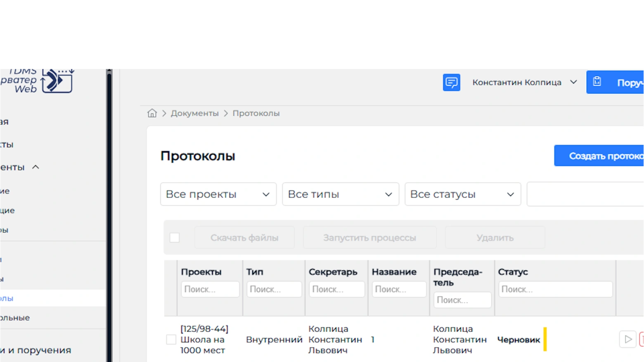
Task: Click the Тип column header
Action: 255,272
